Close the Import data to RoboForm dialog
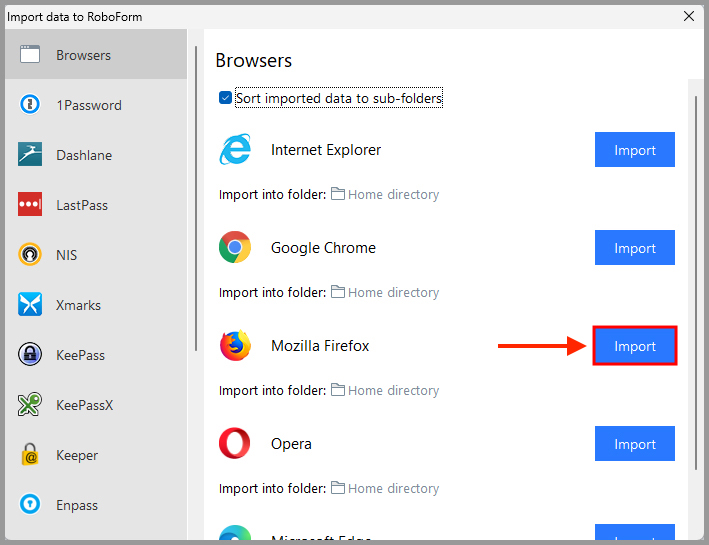The width and height of the screenshot is (709, 545). [688, 15]
